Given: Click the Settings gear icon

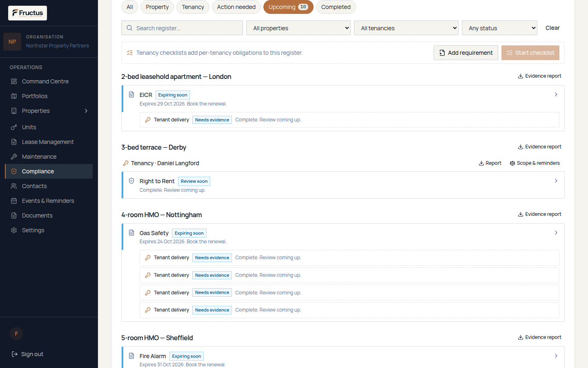Looking at the screenshot, I should [14, 230].
